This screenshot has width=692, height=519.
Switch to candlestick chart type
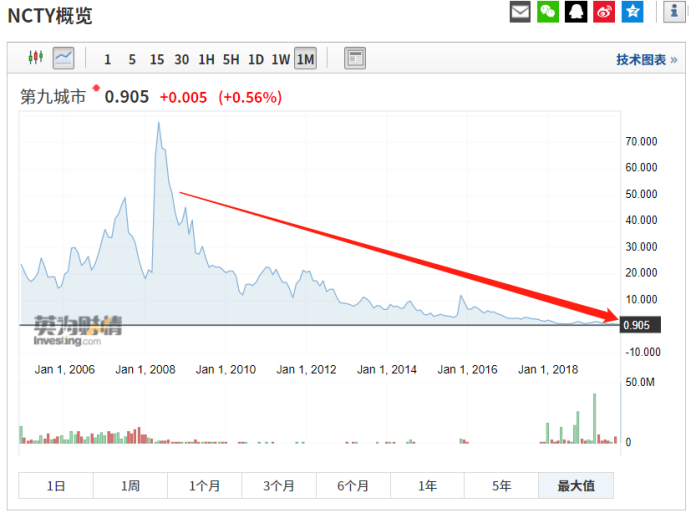coord(35,58)
